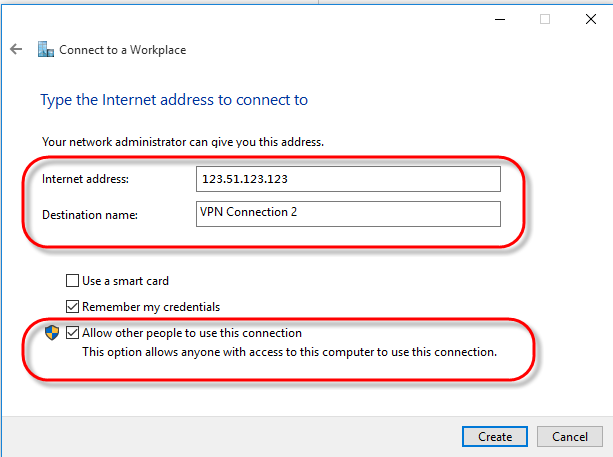Click the Destination name text box

[348, 214]
